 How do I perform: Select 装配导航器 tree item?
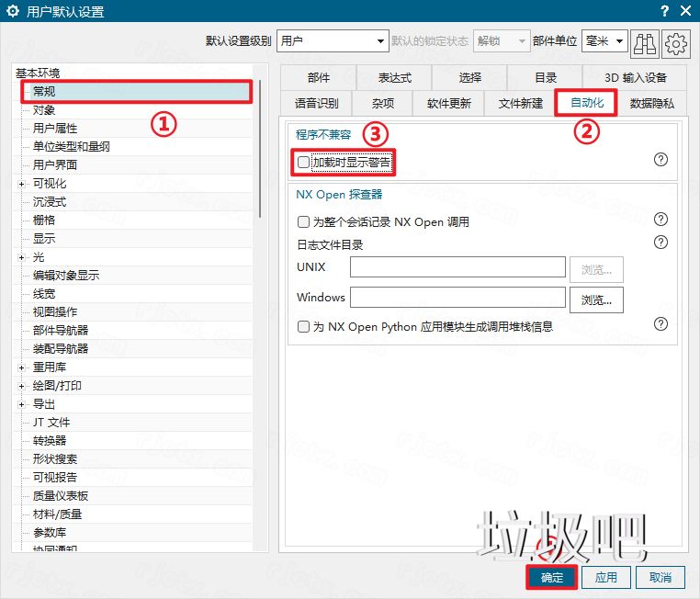61,348
